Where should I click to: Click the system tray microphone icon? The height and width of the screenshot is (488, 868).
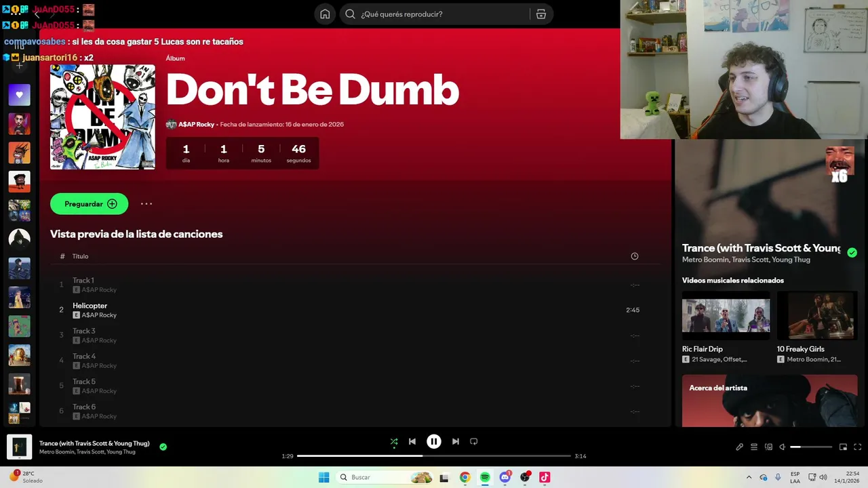click(778, 477)
